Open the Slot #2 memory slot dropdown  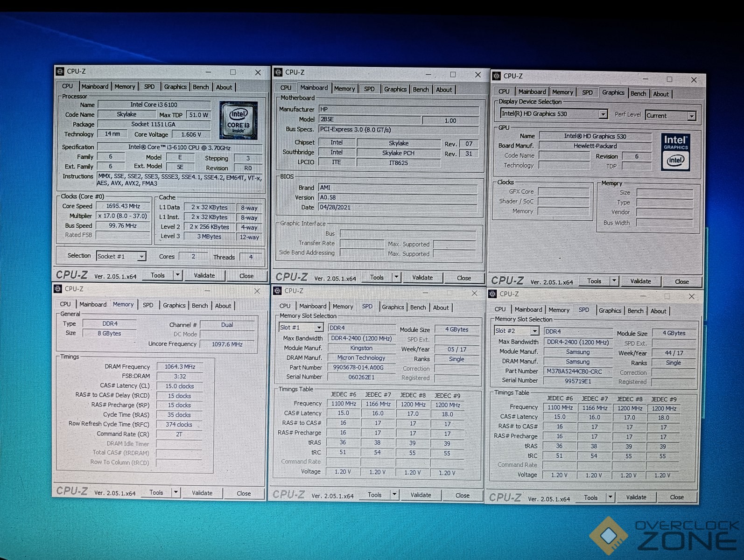534,331
